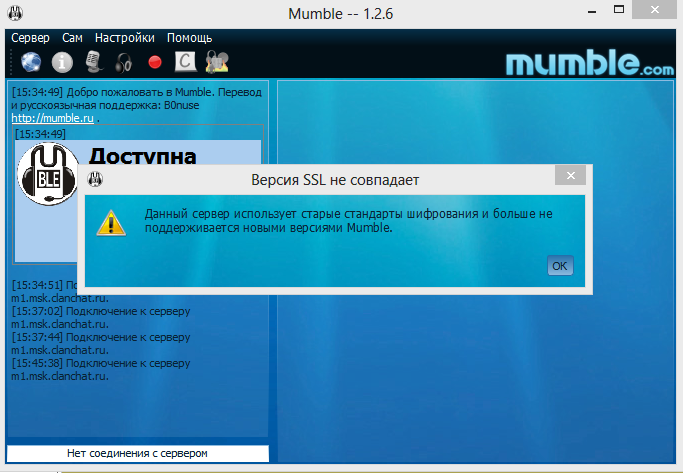Mute yourself with the microphone icon
The height and width of the screenshot is (473, 683).
93,62
